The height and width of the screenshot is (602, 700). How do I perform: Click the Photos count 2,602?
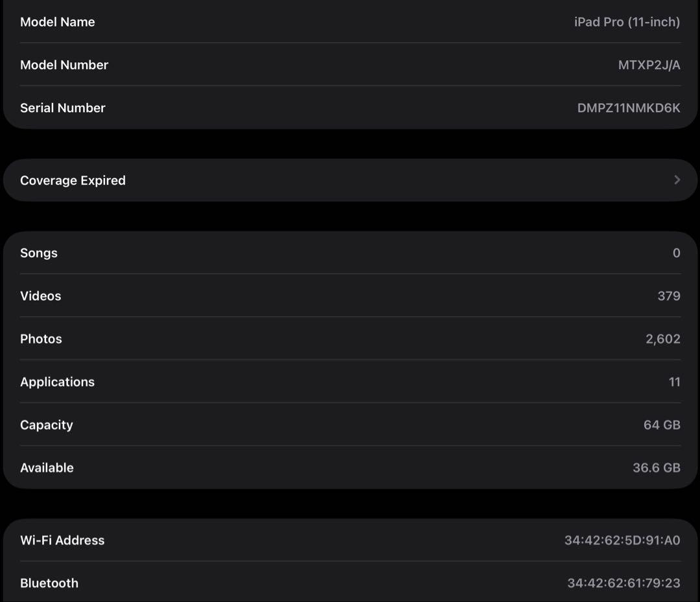click(662, 339)
